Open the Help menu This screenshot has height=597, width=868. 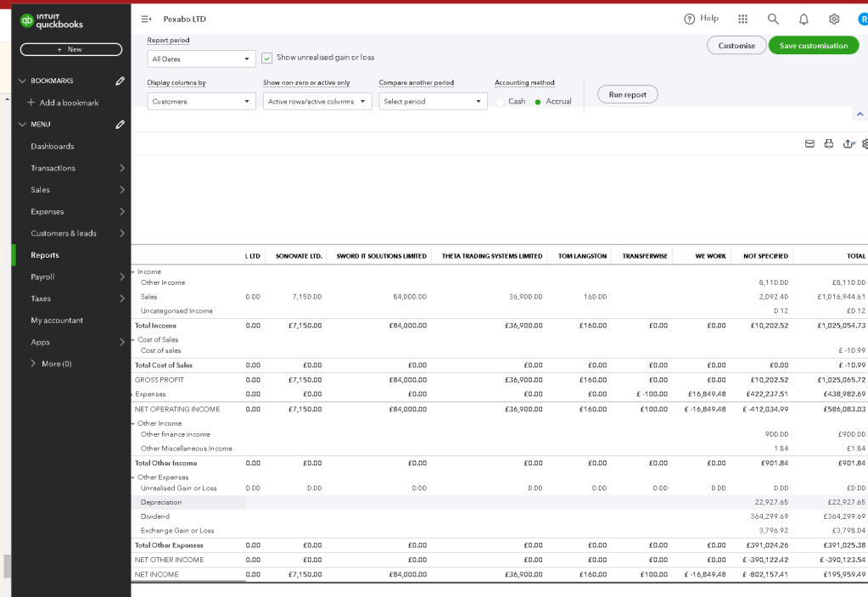[x=702, y=19]
